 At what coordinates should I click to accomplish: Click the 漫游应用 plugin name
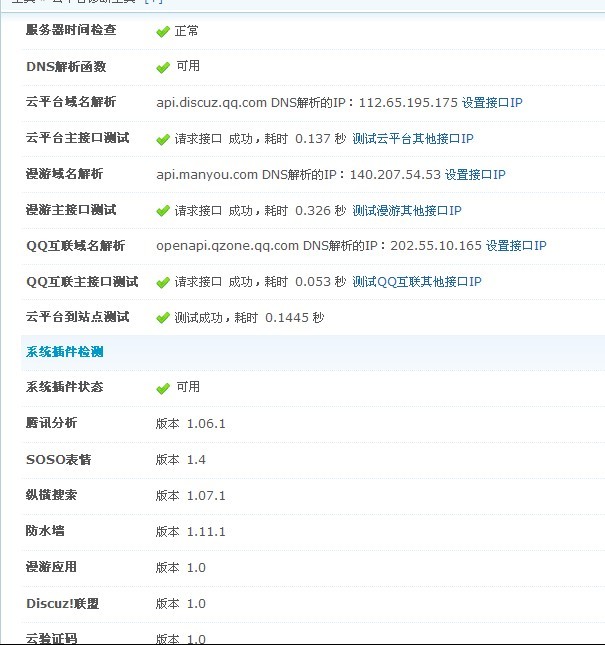point(51,567)
